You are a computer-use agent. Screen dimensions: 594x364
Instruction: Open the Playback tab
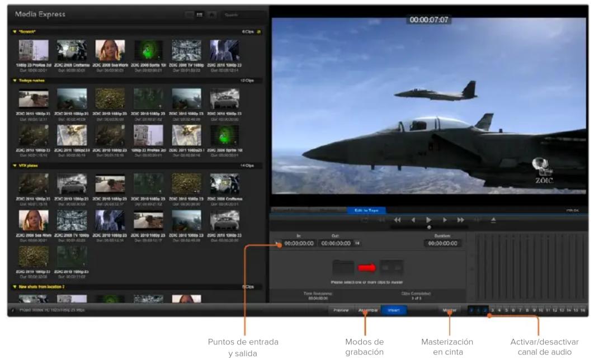(x=329, y=210)
